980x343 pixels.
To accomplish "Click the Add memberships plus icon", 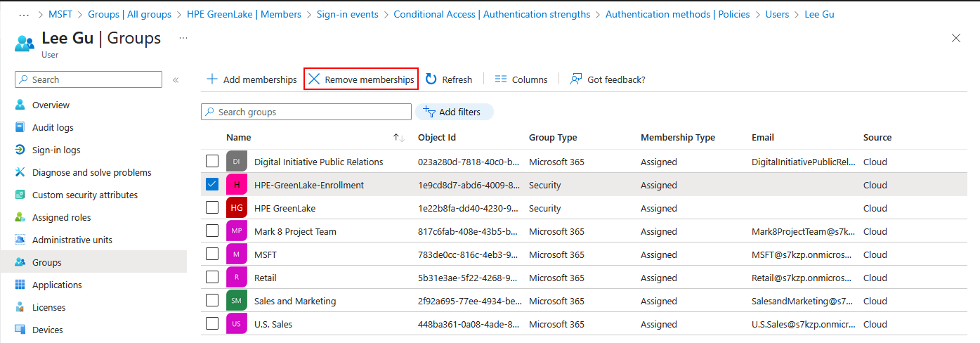I will [211, 79].
